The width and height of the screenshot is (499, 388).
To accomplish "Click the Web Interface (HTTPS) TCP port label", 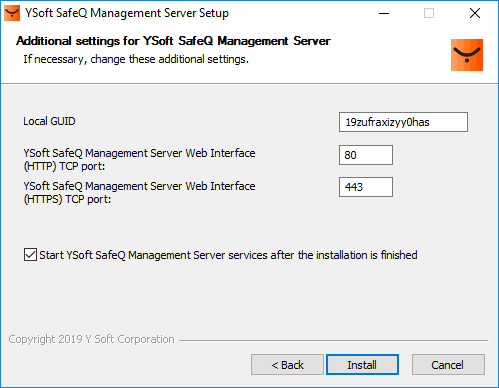I will pyautogui.click(x=139, y=192).
